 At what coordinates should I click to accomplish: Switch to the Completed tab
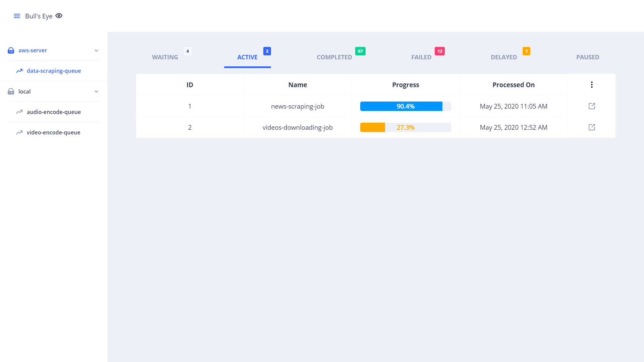click(x=334, y=57)
